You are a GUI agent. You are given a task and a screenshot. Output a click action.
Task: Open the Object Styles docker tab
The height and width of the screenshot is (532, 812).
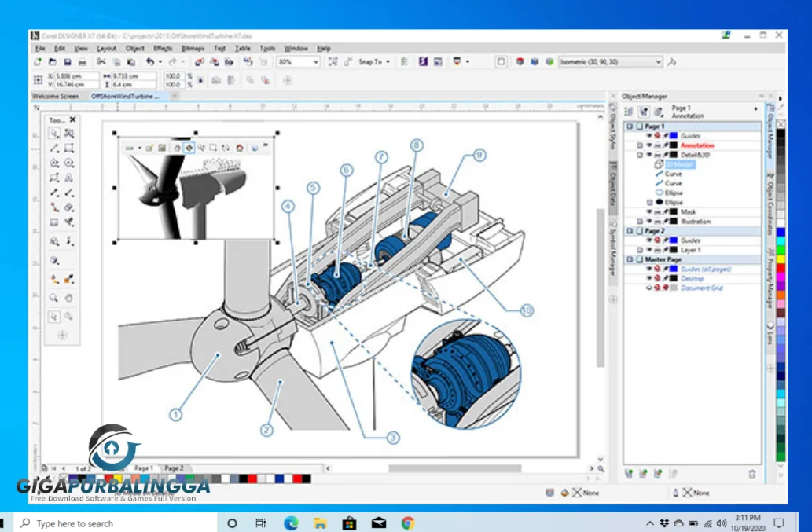(614, 128)
